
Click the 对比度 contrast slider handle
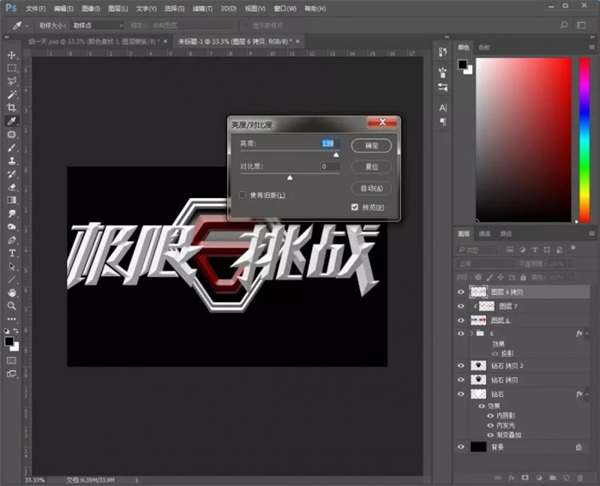pyautogui.click(x=290, y=177)
